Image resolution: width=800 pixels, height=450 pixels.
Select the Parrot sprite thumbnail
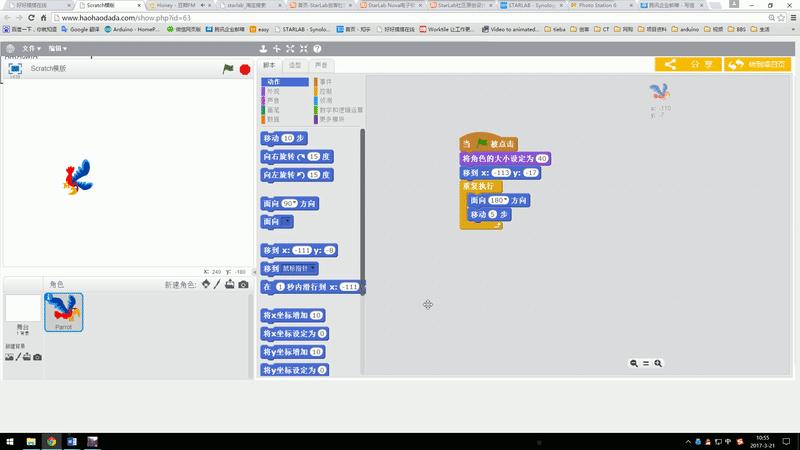(x=64, y=312)
